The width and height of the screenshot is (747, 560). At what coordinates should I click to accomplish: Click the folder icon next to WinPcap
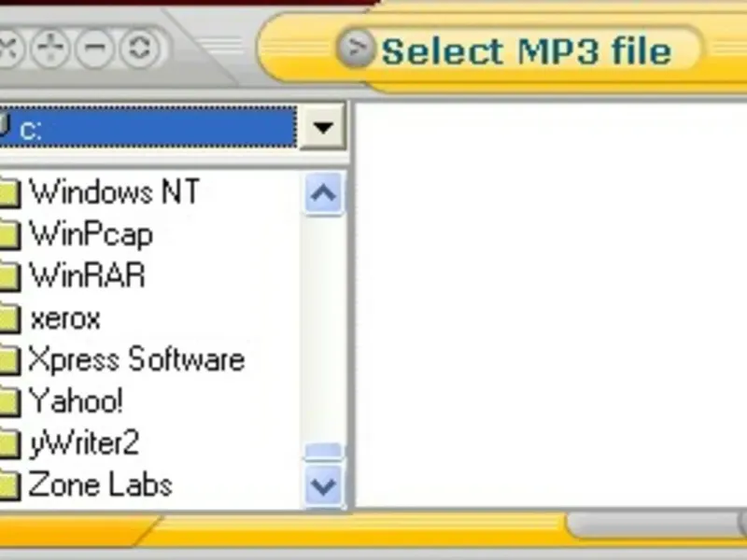click(9, 235)
